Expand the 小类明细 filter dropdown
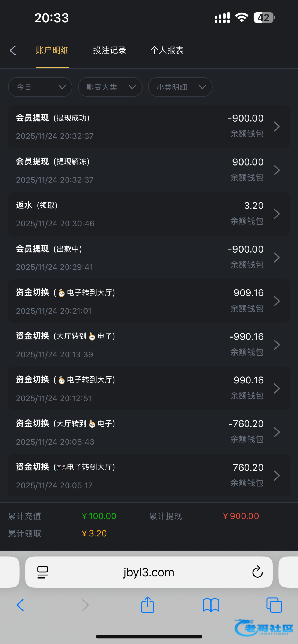 point(180,87)
